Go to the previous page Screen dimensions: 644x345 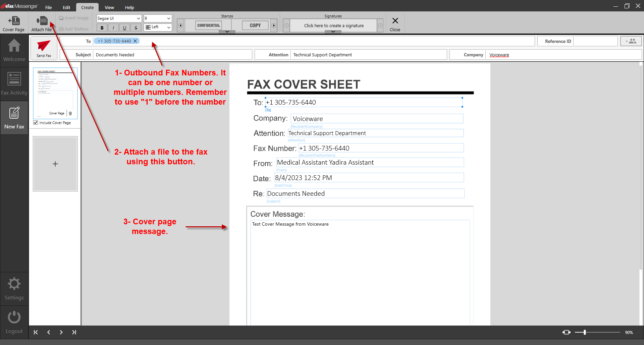tap(49, 332)
